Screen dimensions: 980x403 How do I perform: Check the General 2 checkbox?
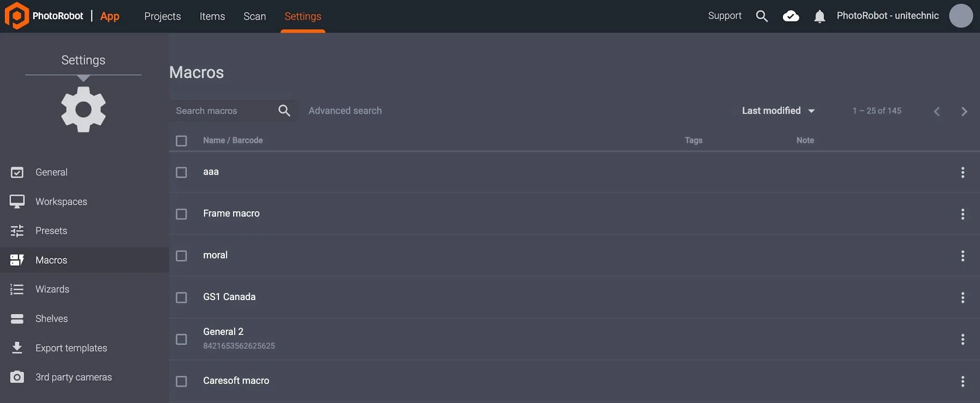click(x=181, y=339)
